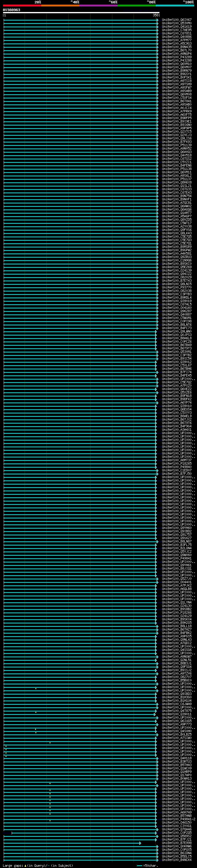
Task: Click the purple segment of the identity scale
Action: (99, 6)
